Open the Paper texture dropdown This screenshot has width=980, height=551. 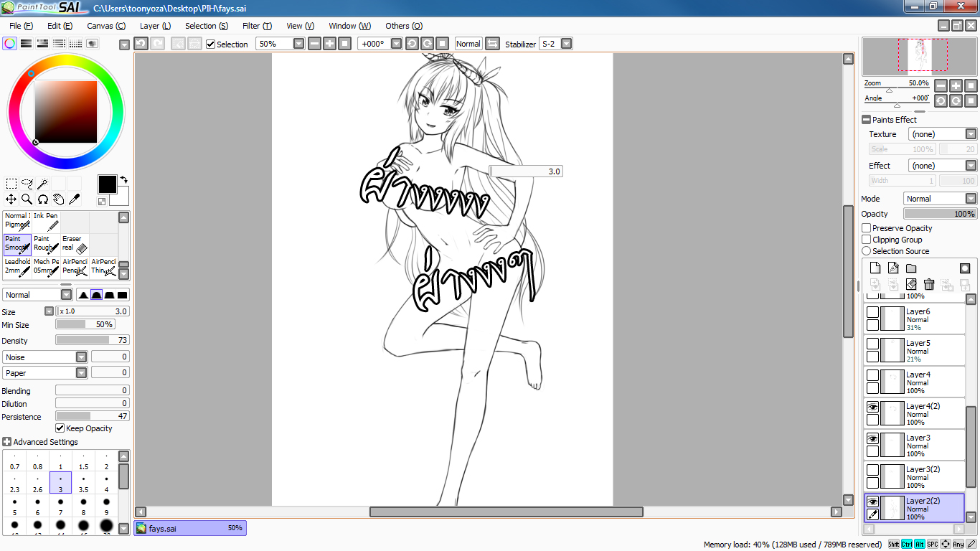pos(81,373)
